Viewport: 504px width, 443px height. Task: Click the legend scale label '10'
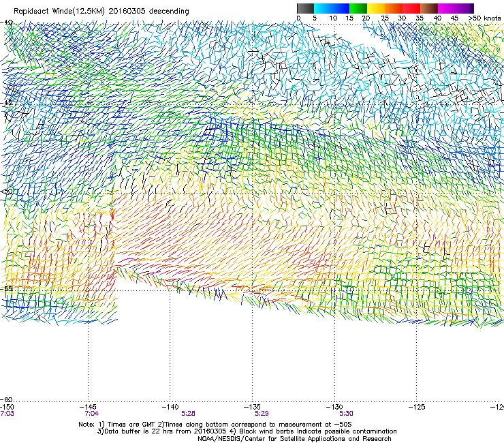332,18
